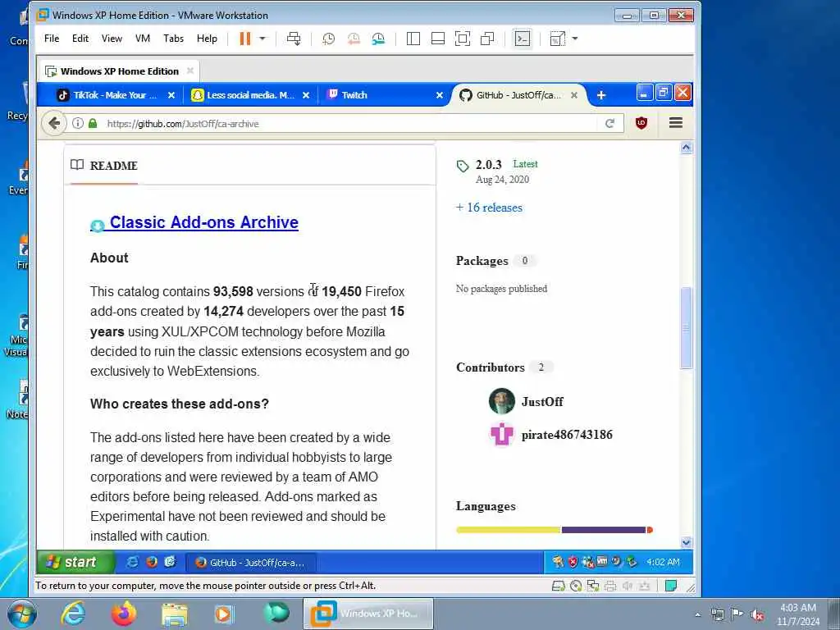Open Windows 7 Start orb
840x630 pixels.
pyautogui.click(x=22, y=614)
